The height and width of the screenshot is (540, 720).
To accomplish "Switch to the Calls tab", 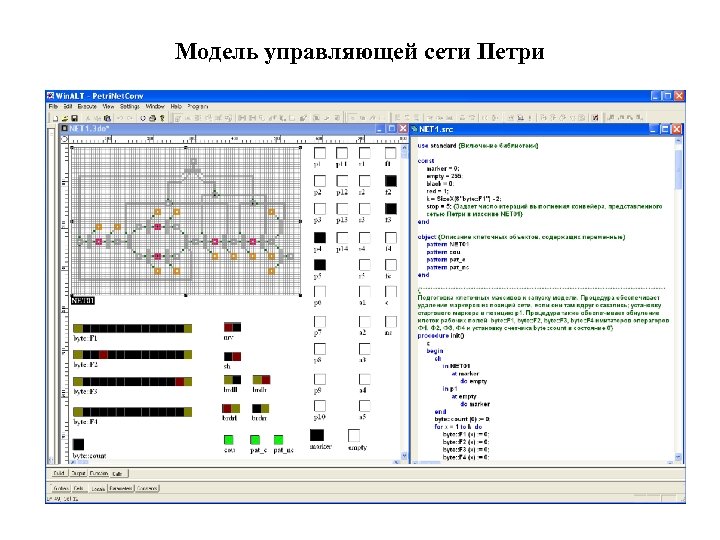I will (118, 473).
